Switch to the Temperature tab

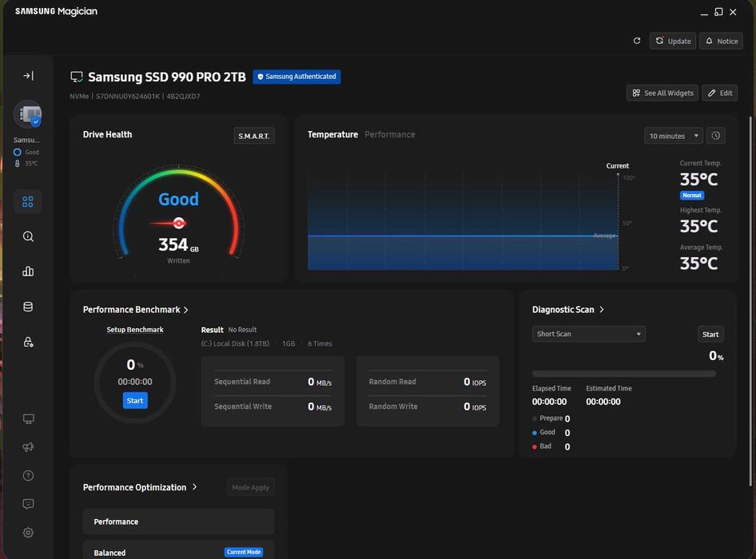332,134
